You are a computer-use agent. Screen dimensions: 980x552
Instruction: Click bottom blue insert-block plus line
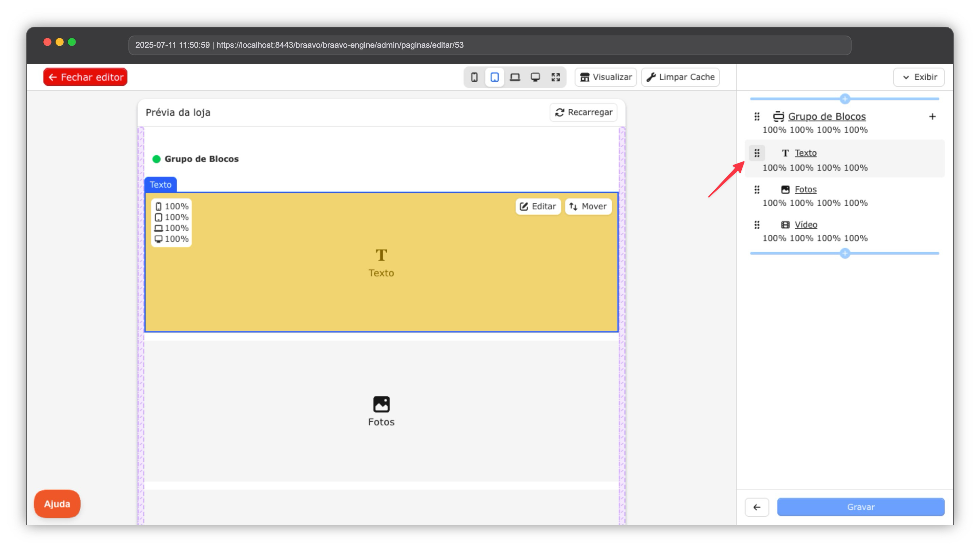[x=844, y=253]
